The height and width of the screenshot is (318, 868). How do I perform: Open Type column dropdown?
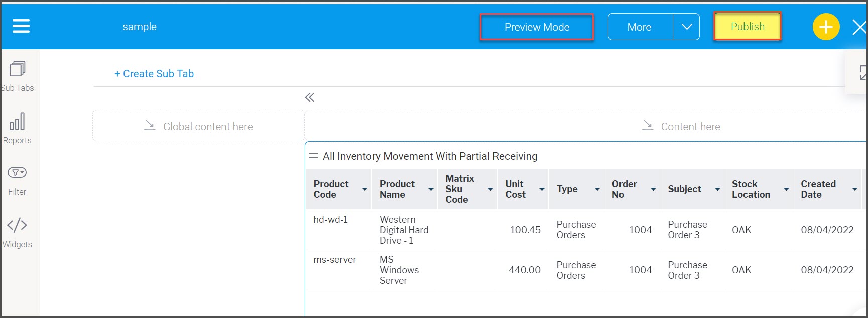pos(597,189)
